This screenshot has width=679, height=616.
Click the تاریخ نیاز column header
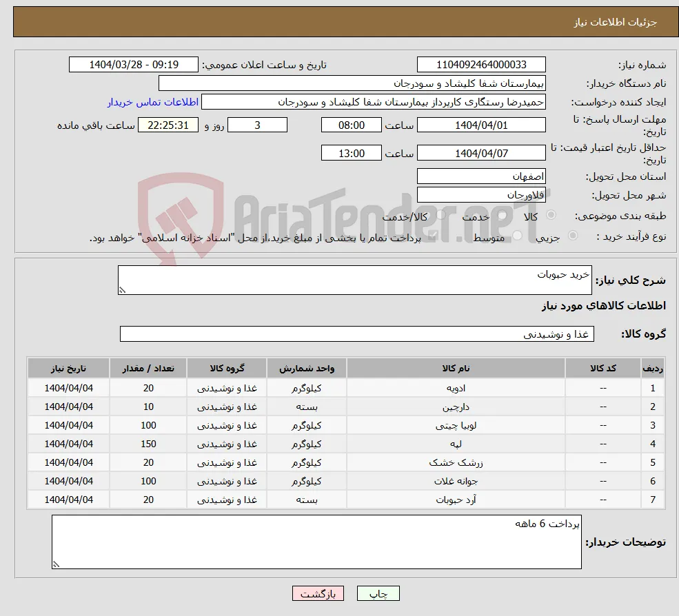coord(68,369)
